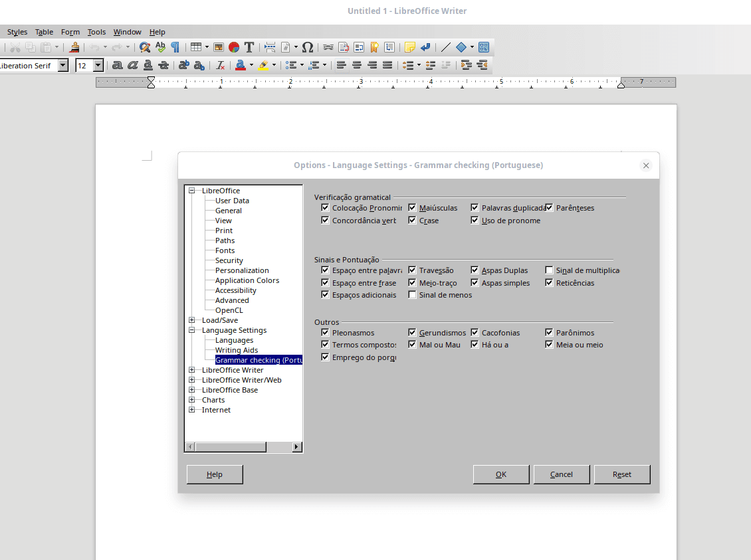
Task: Clear direct formatting icon
Action: click(x=220, y=65)
